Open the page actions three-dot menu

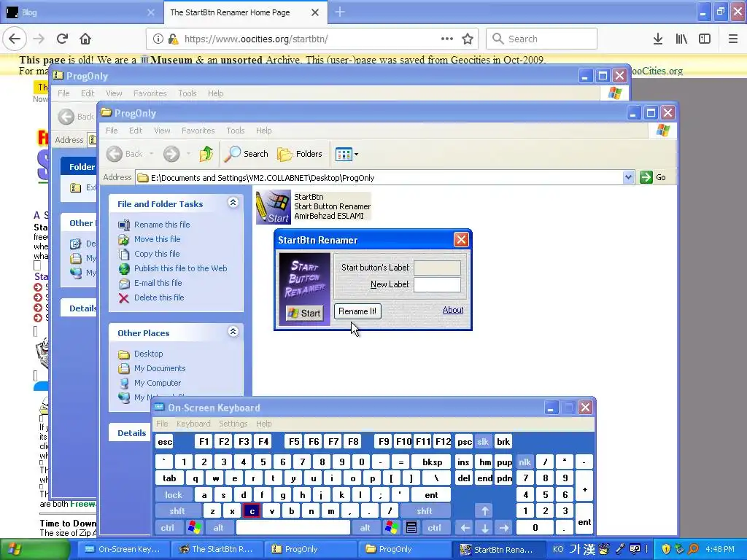447,39
